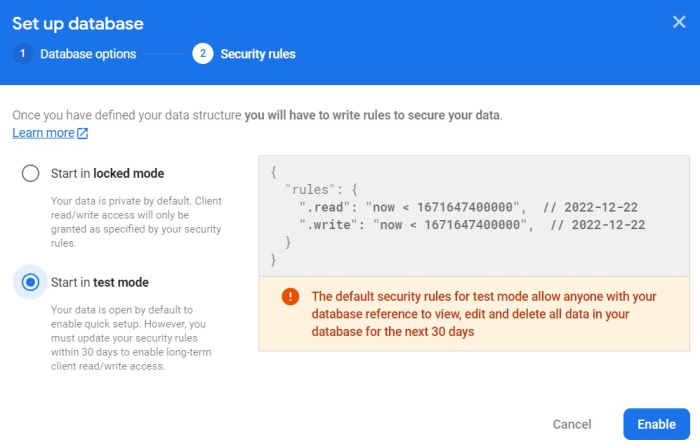This screenshot has width=700, height=447.
Task: Go back to Database options step
Action: click(88, 54)
